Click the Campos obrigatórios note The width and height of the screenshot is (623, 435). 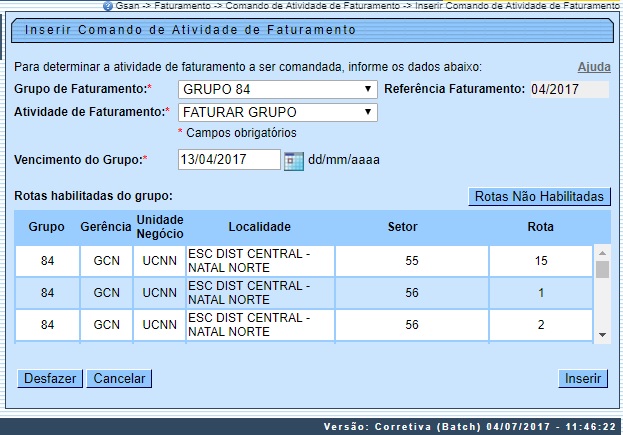click(x=237, y=133)
